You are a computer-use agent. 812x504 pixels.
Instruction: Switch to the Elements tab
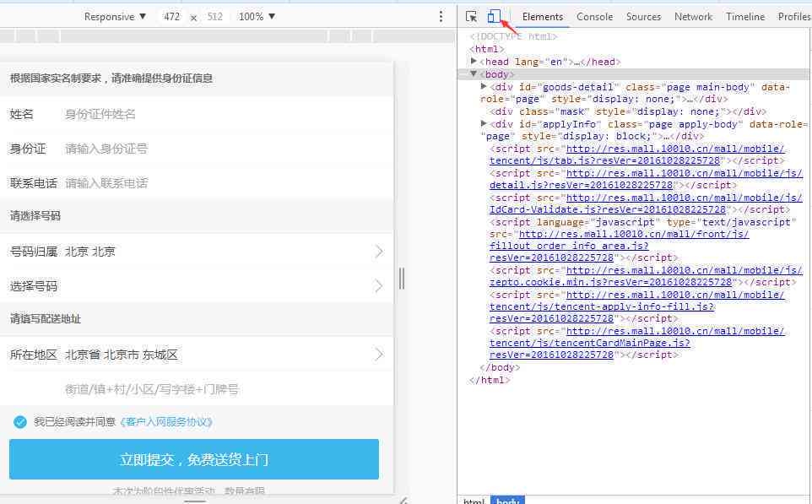(542, 17)
